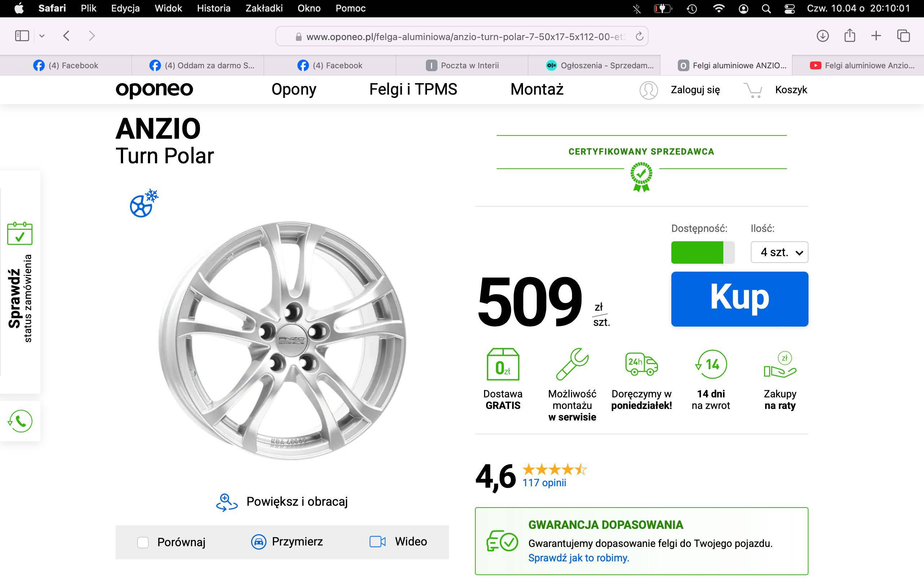Viewport: 924px width, 578px height.
Task: Open the Zakładki menu
Action: point(264,8)
